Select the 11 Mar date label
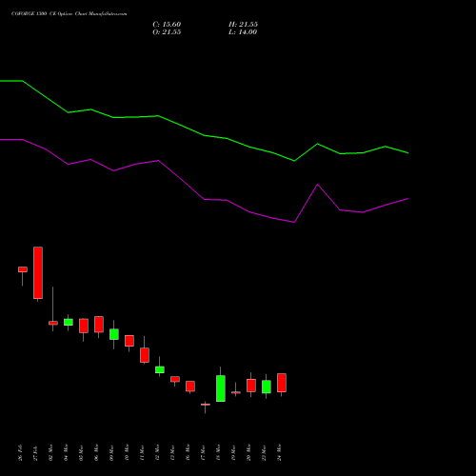 coord(142,453)
